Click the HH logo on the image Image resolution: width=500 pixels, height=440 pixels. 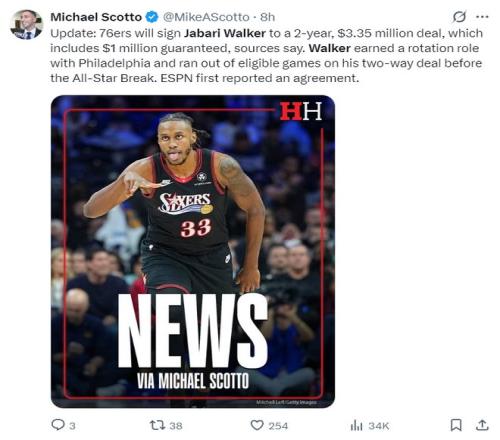tap(301, 111)
